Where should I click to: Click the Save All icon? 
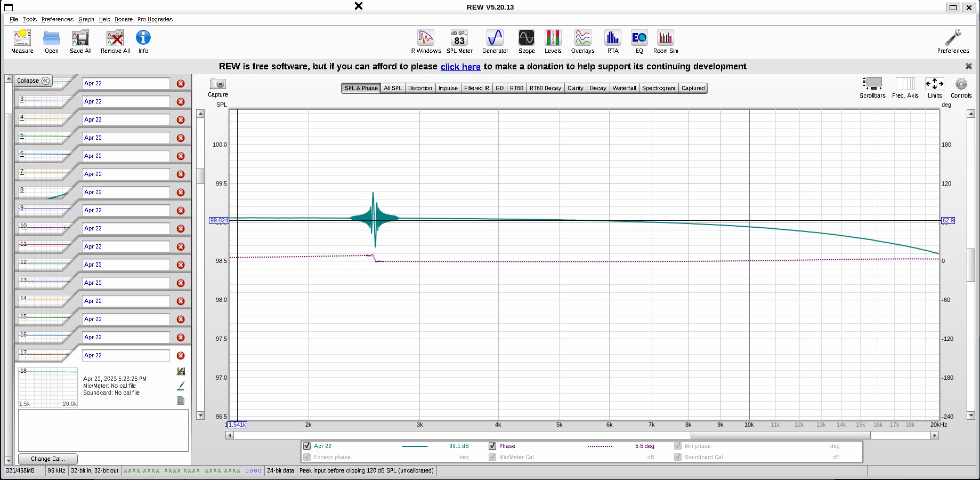pos(80,42)
